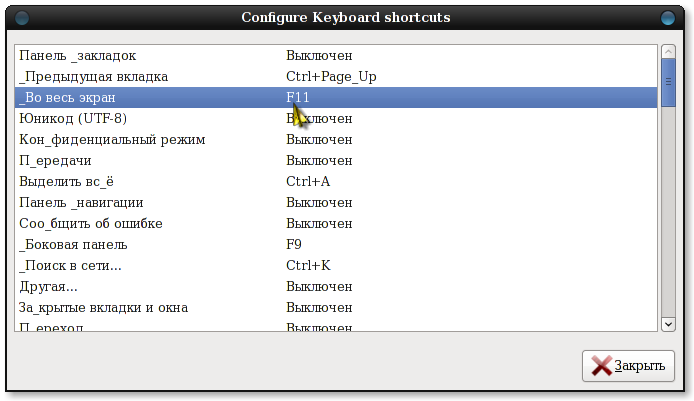This screenshot has width=694, height=401.
Task: Select the 'Соо_бщить об ошибке' row
Action: (336, 224)
